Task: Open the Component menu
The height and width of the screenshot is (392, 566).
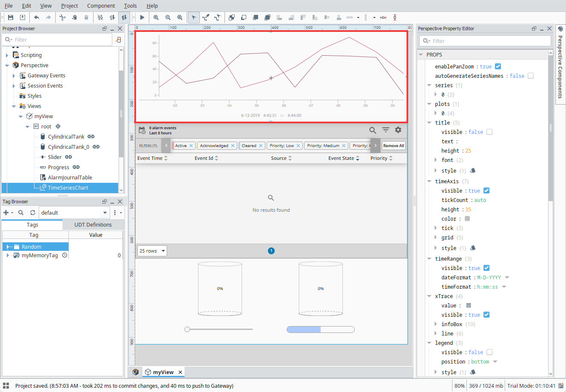Action: 101,6
